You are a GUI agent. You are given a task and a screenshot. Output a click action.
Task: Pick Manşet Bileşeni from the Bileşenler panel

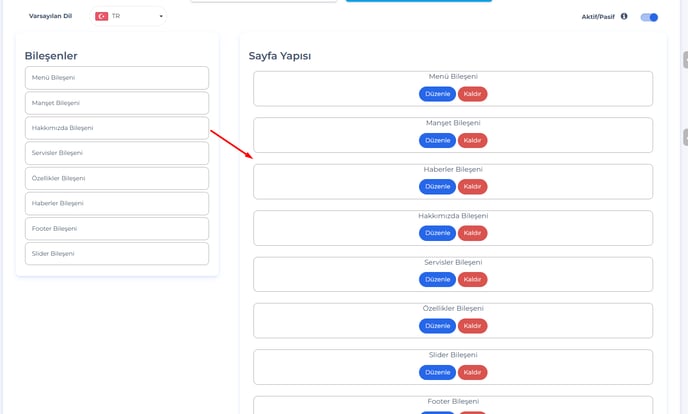tap(116, 103)
